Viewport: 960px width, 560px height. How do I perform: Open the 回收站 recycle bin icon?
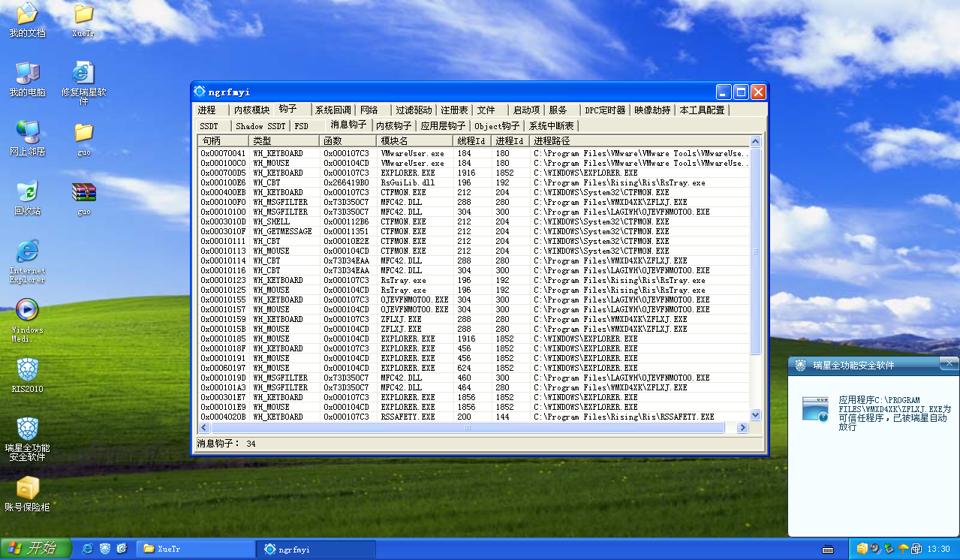(27, 192)
